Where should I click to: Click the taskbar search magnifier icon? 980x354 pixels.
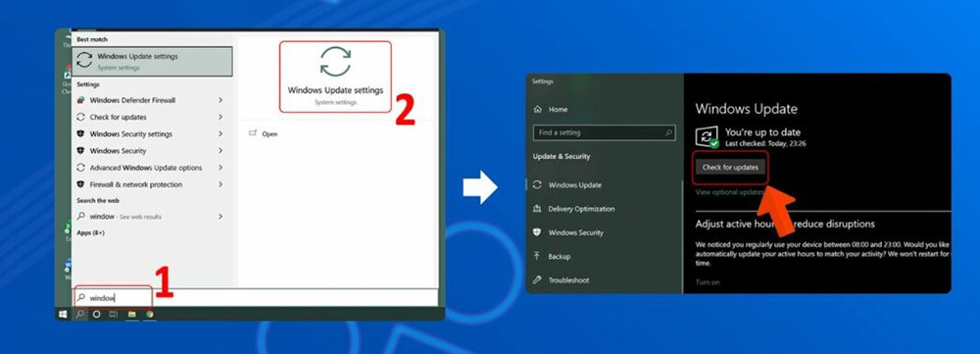coord(80,314)
